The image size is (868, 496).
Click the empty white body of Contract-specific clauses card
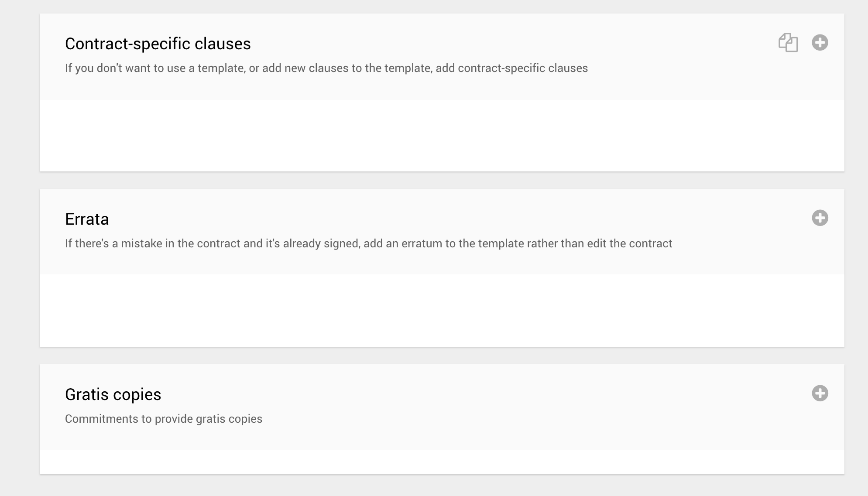tap(442, 136)
